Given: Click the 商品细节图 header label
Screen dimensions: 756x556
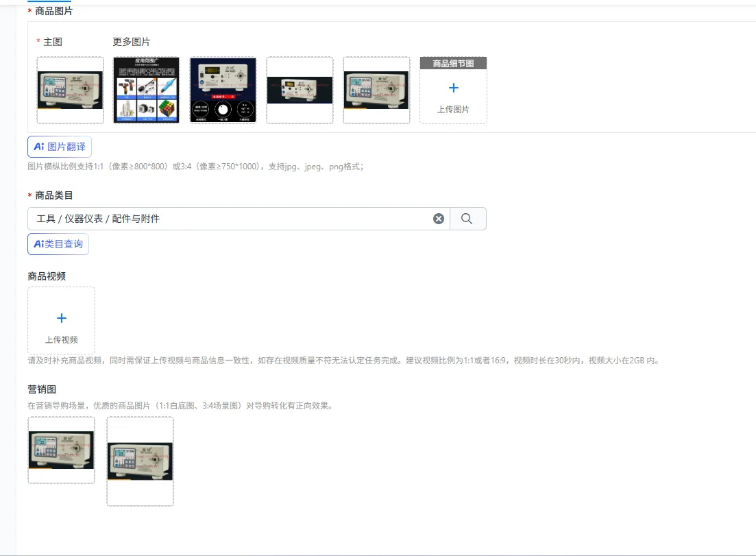Looking at the screenshot, I should point(453,63).
